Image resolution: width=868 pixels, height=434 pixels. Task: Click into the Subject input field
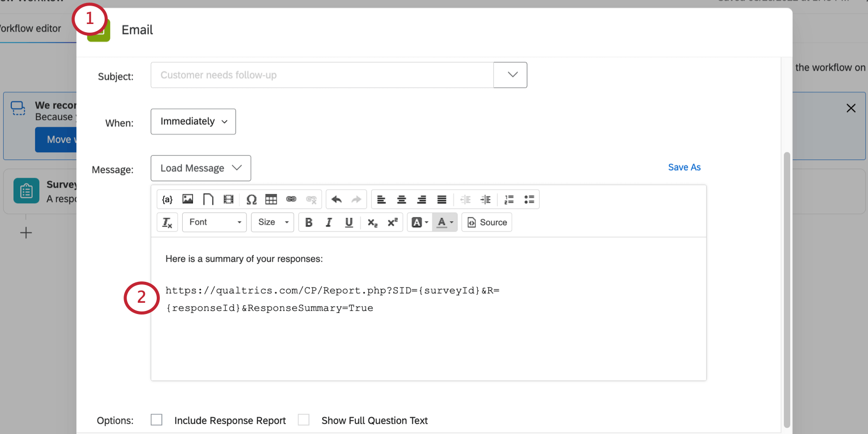pos(322,75)
